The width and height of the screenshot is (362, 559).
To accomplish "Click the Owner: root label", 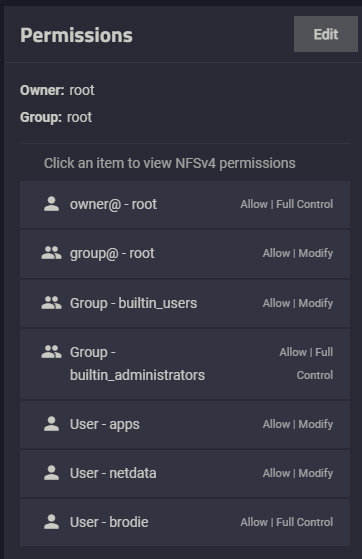I will pyautogui.click(x=57, y=90).
